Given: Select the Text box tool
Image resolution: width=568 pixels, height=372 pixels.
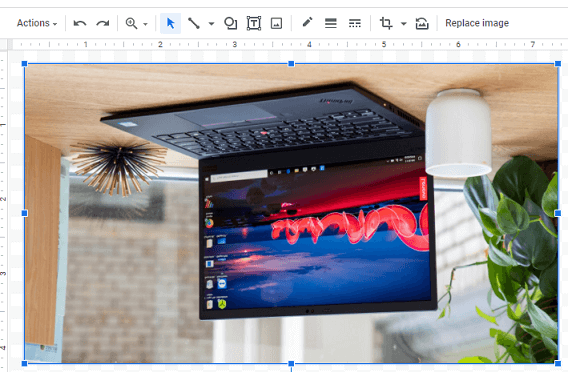Looking at the screenshot, I should pos(254,23).
